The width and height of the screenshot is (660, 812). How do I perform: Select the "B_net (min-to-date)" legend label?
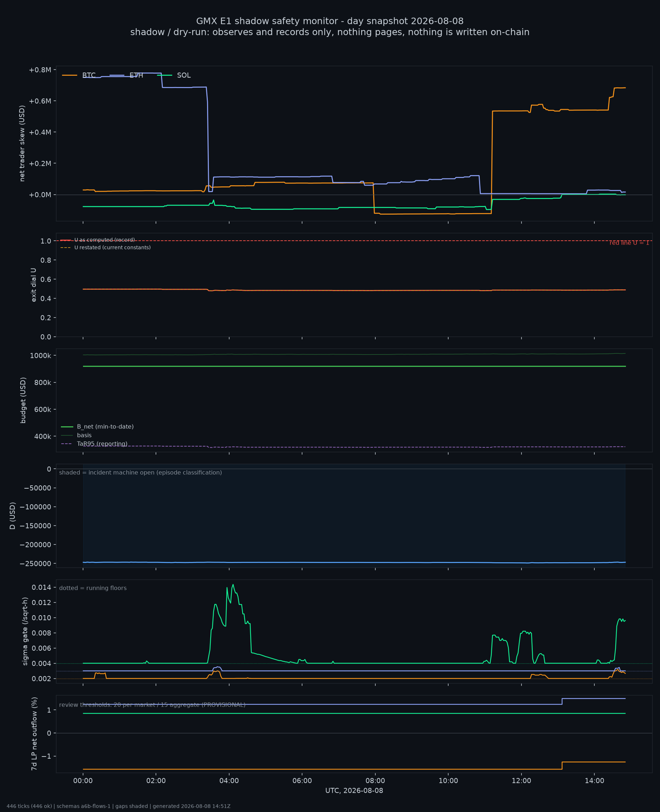coord(105,427)
